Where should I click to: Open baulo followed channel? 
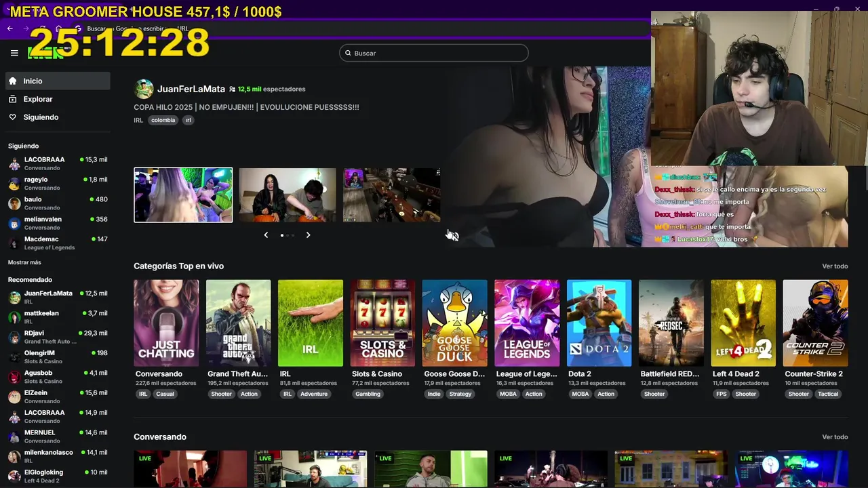coord(58,203)
